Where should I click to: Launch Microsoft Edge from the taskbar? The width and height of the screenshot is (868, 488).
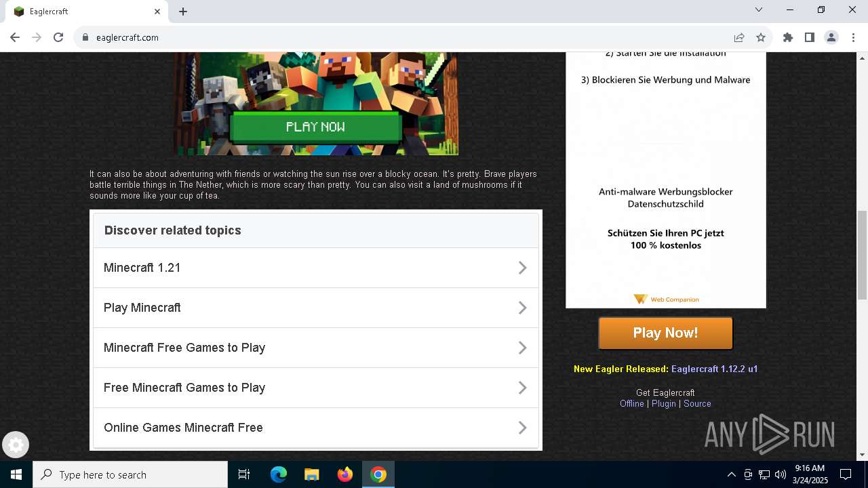click(x=279, y=474)
